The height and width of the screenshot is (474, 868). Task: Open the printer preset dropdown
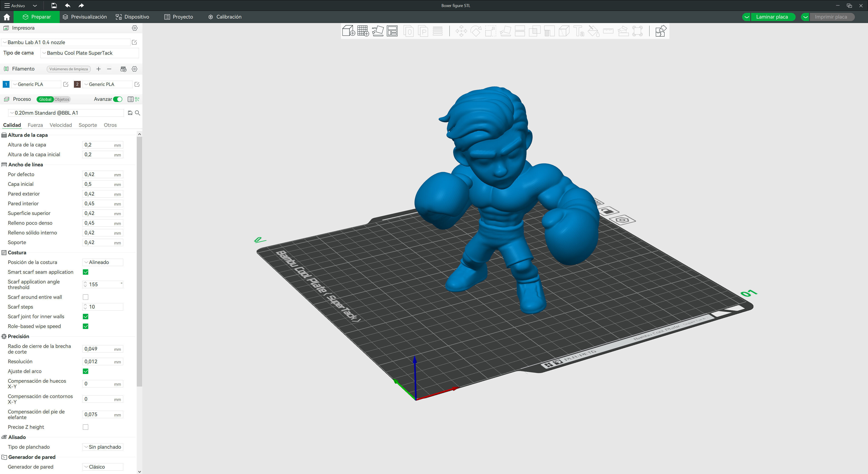coord(66,42)
